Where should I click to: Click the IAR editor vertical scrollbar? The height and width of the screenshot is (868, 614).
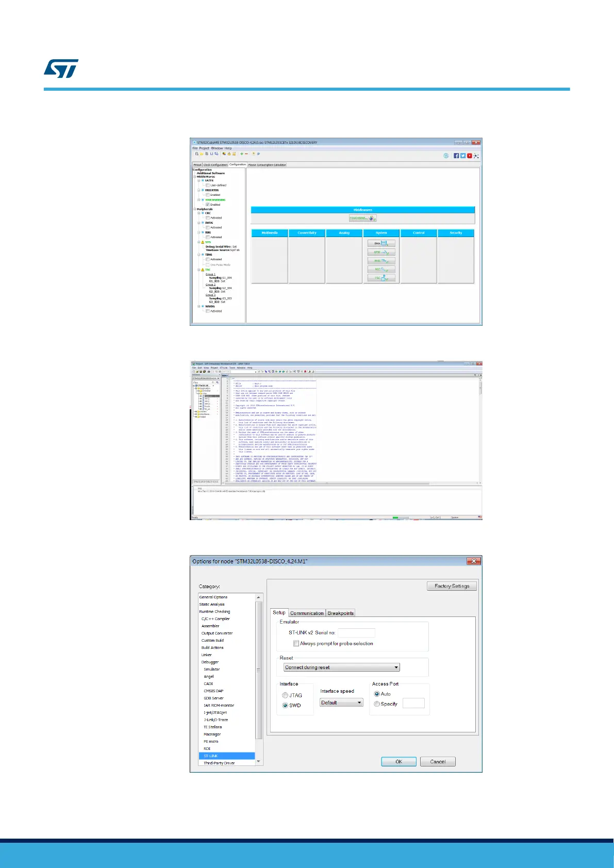[480, 430]
